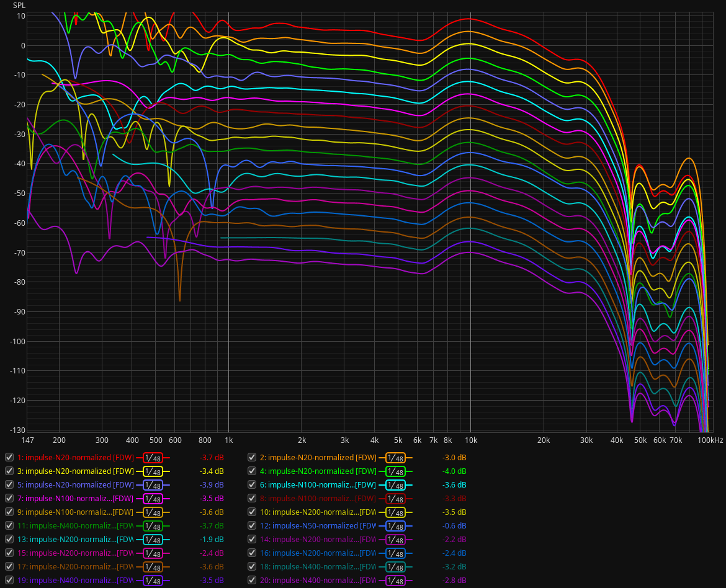Uncheck trace 2 impulse-N20-normalized checkbox
Viewport: 726px width, 588px height.
coord(252,457)
